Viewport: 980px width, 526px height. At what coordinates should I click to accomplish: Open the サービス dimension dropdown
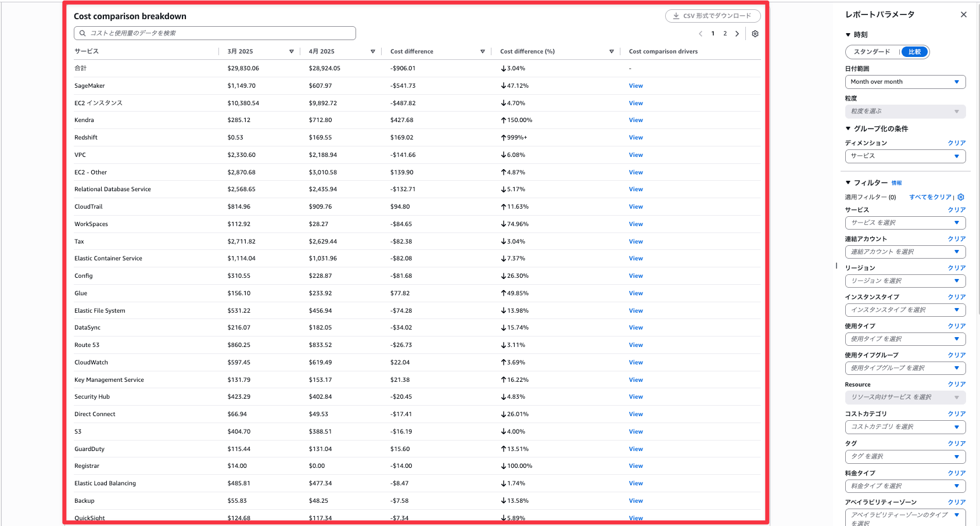[x=905, y=156]
